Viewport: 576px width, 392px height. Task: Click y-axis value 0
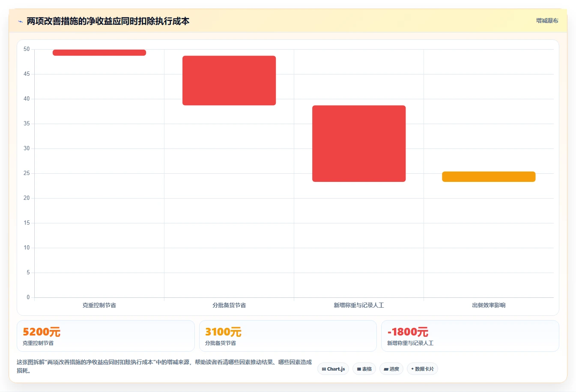[28, 297]
